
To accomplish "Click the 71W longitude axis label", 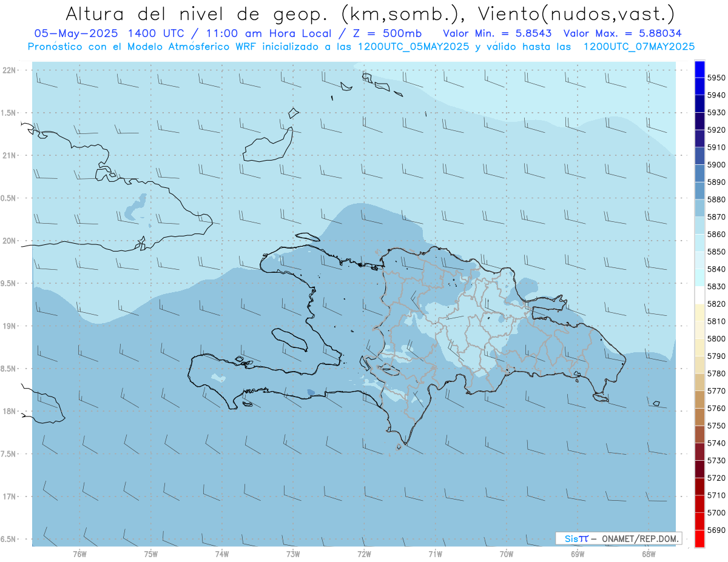I will (x=435, y=554).
